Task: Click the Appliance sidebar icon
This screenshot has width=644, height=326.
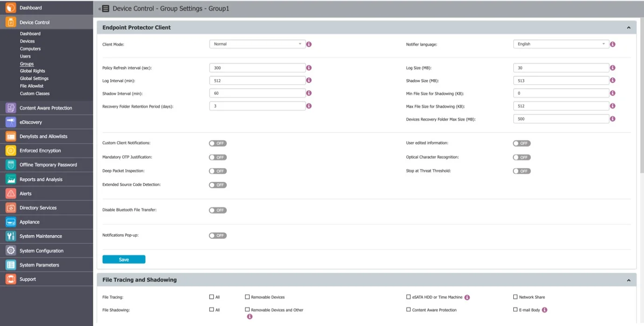Action: tap(11, 222)
